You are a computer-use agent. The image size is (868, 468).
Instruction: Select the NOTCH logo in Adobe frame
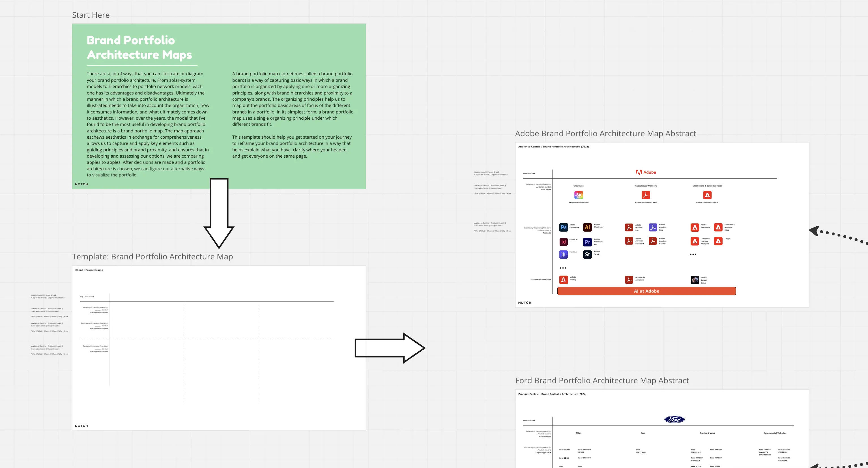pyautogui.click(x=525, y=302)
